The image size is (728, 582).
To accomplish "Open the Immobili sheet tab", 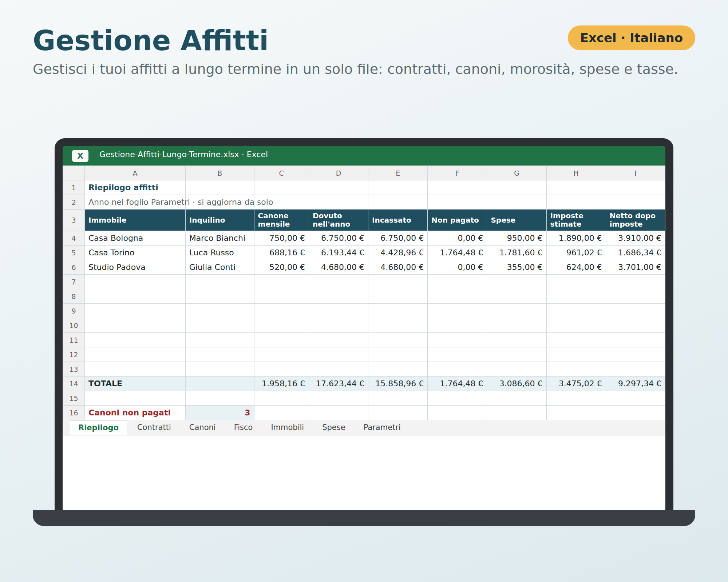I will (x=287, y=427).
